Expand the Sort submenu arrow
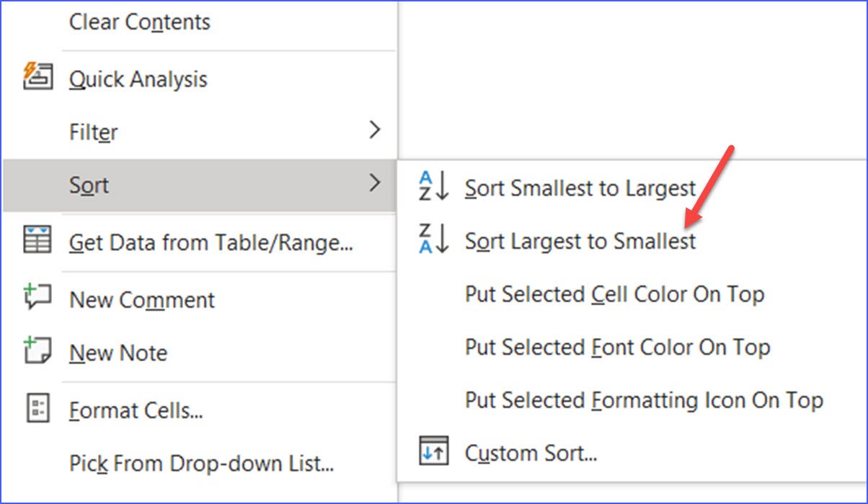Image resolution: width=868 pixels, height=504 pixels. (374, 184)
